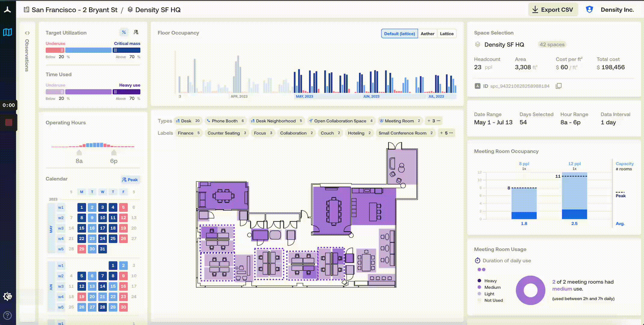Toggle Collaboration label filter chip
Image resolution: width=644 pixels, height=325 pixels.
click(x=296, y=133)
